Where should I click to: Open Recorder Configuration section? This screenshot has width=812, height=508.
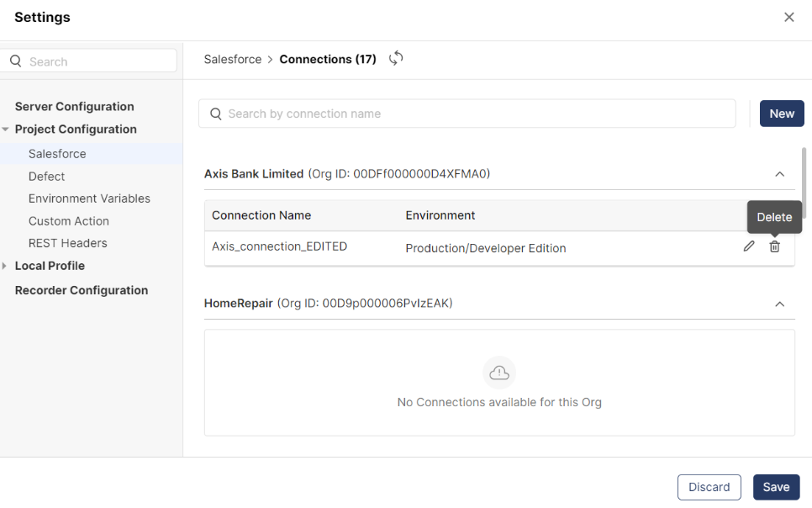coord(82,290)
